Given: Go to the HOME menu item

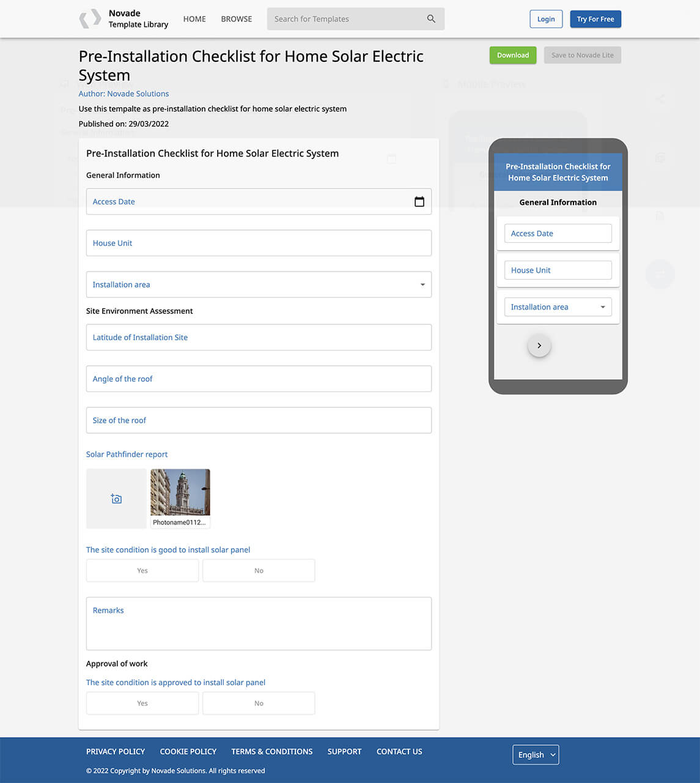Looking at the screenshot, I should click(x=194, y=19).
